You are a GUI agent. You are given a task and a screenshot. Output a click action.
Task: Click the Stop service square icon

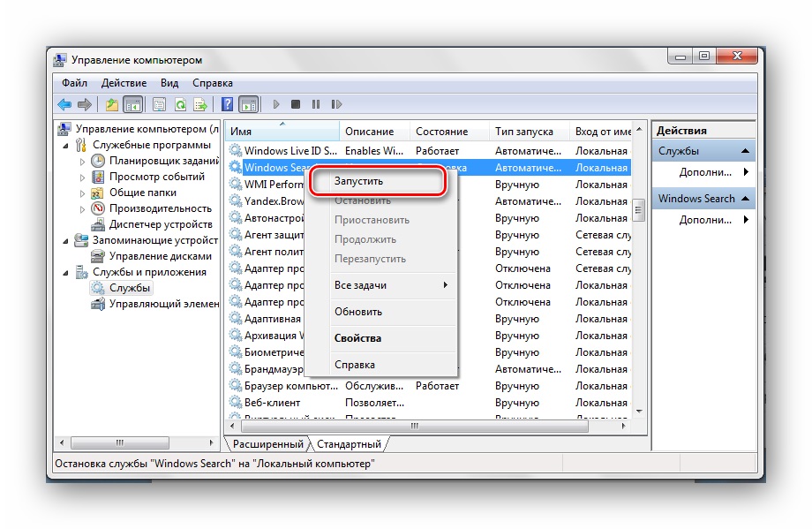pyautogui.click(x=296, y=105)
